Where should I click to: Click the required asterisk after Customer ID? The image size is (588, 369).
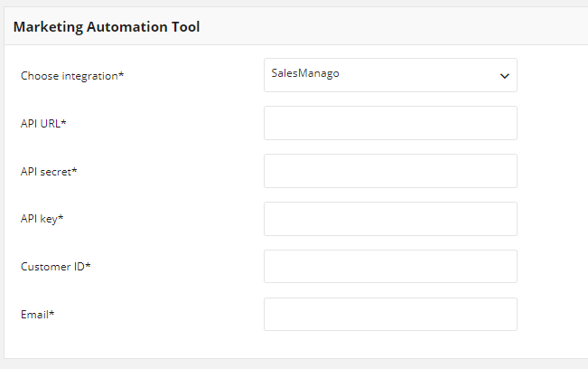[x=88, y=265]
